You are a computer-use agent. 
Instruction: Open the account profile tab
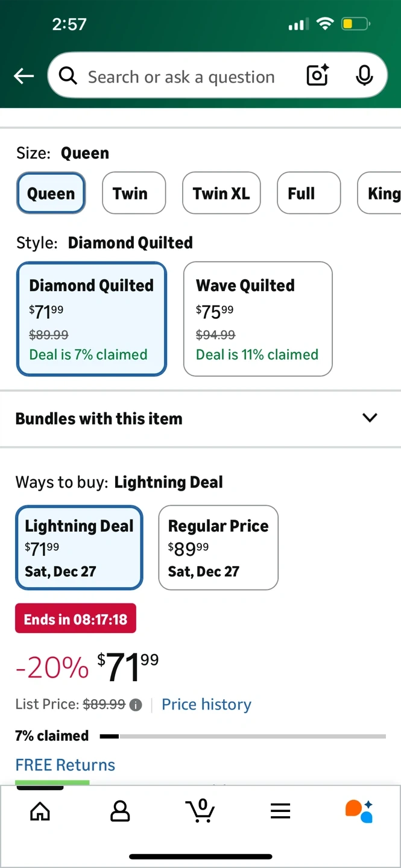[x=120, y=811]
